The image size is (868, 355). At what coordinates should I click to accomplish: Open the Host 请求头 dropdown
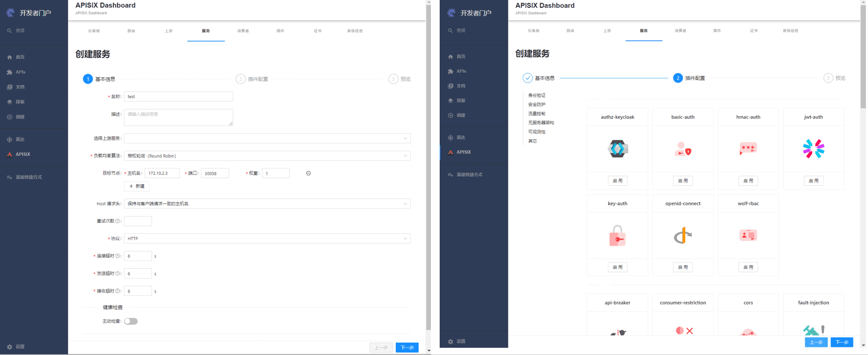(x=267, y=204)
